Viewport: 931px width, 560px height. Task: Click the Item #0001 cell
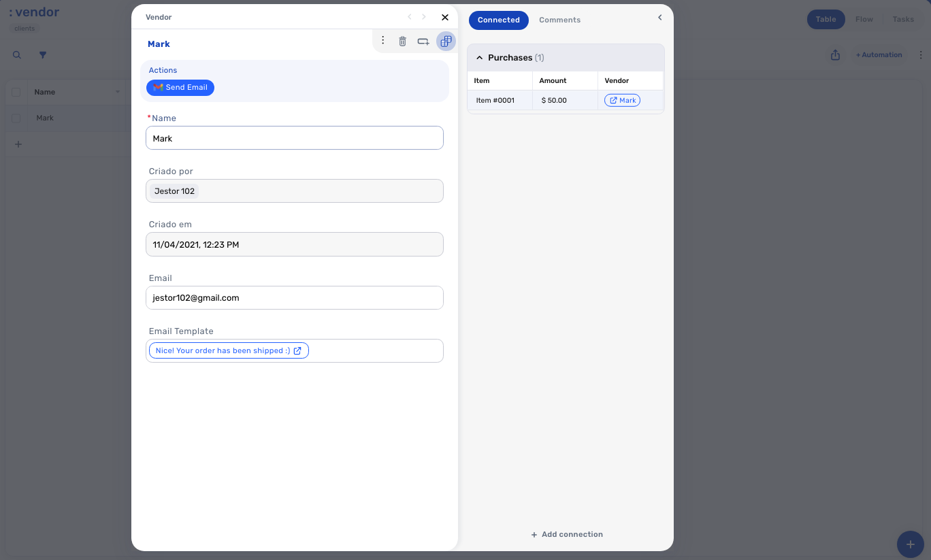tap(500, 101)
